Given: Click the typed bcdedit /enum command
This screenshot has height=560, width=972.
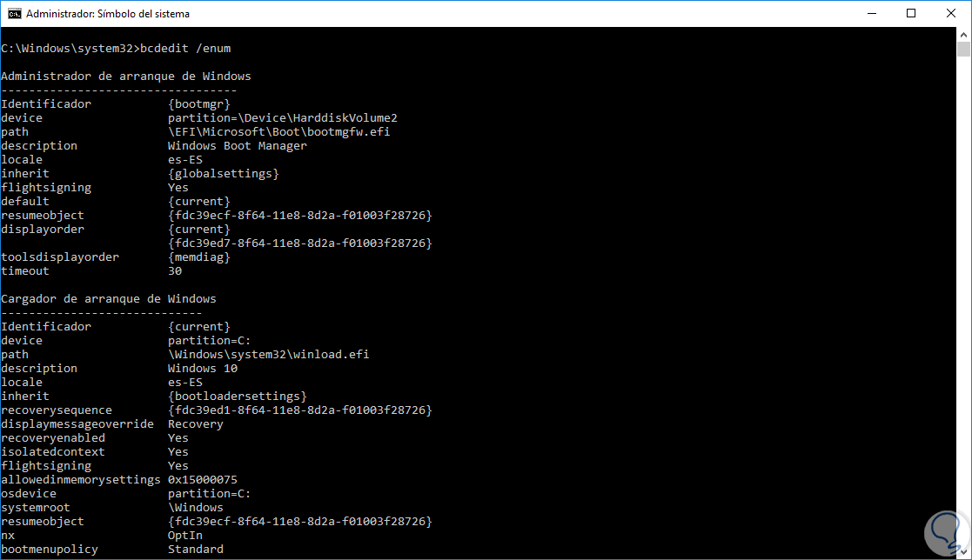Looking at the screenshot, I should (x=185, y=49).
